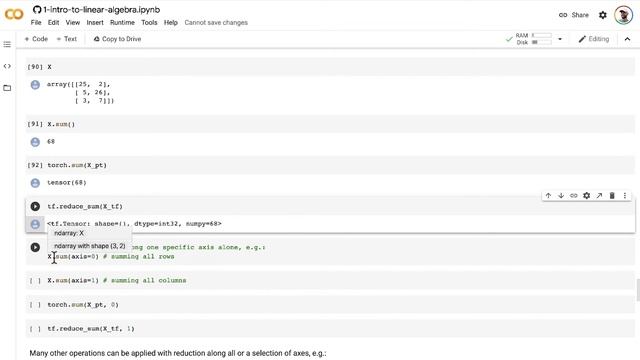Click the array output text of cell 90
The image size is (640, 360).
coord(80,93)
